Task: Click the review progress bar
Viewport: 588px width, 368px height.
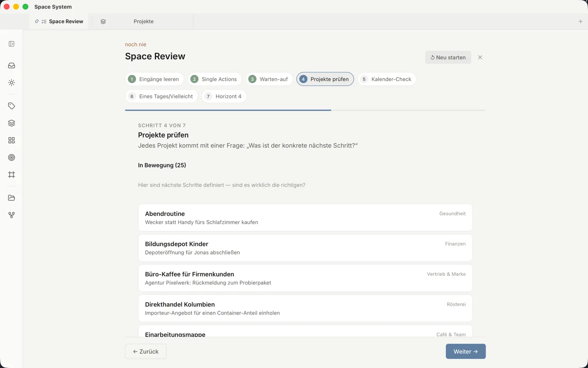Action: tap(305, 110)
